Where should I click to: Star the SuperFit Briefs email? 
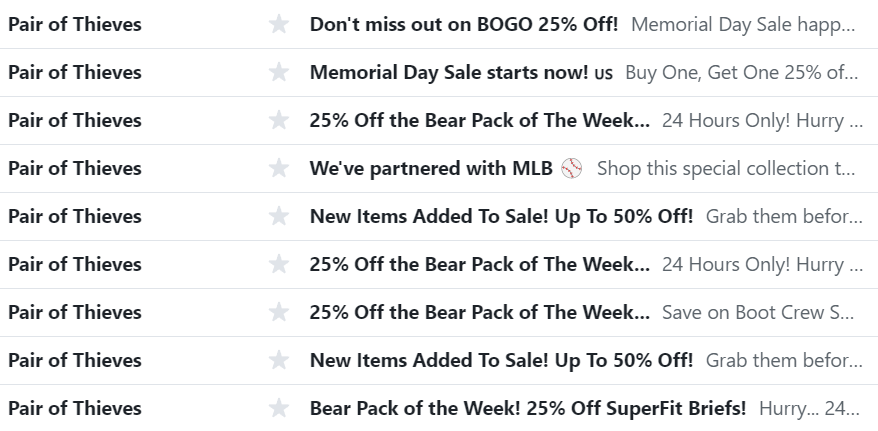(x=279, y=408)
